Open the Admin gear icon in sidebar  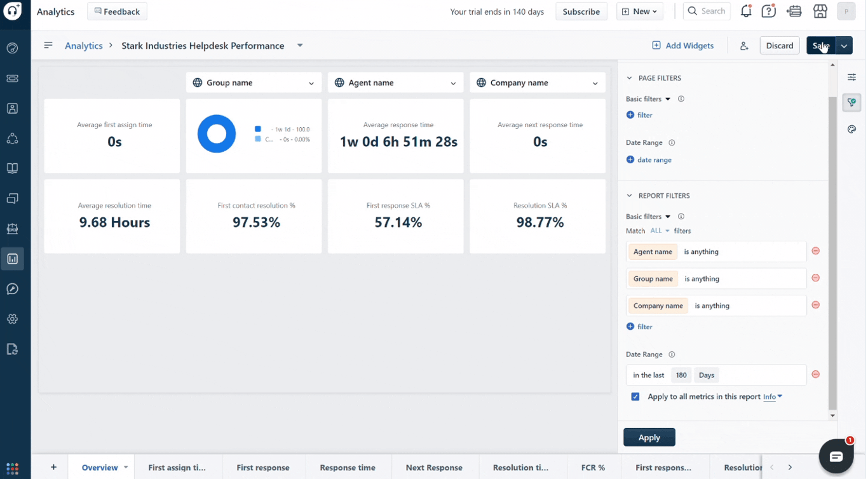(12, 319)
